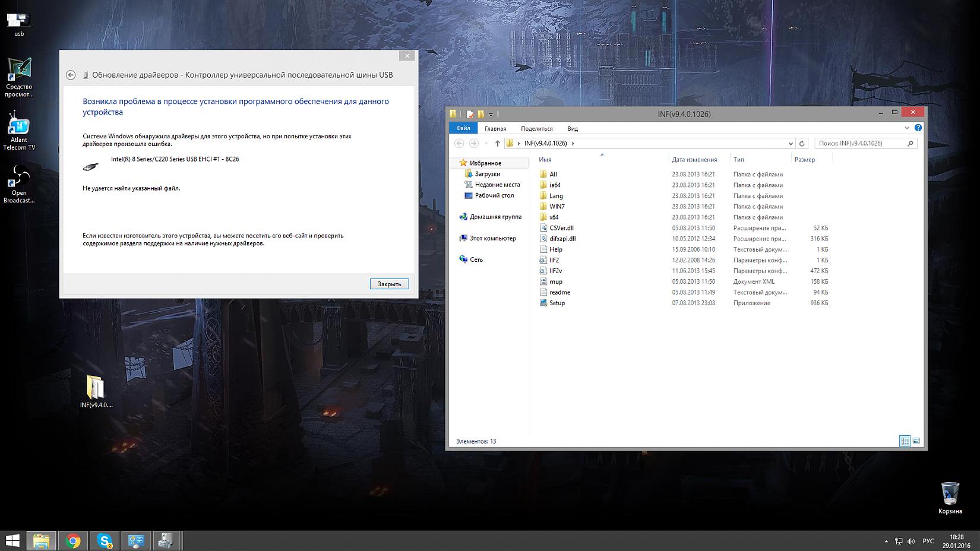The width and height of the screenshot is (980, 551).
Task: Select Этот компьютер in navigation pane
Action: coord(492,238)
